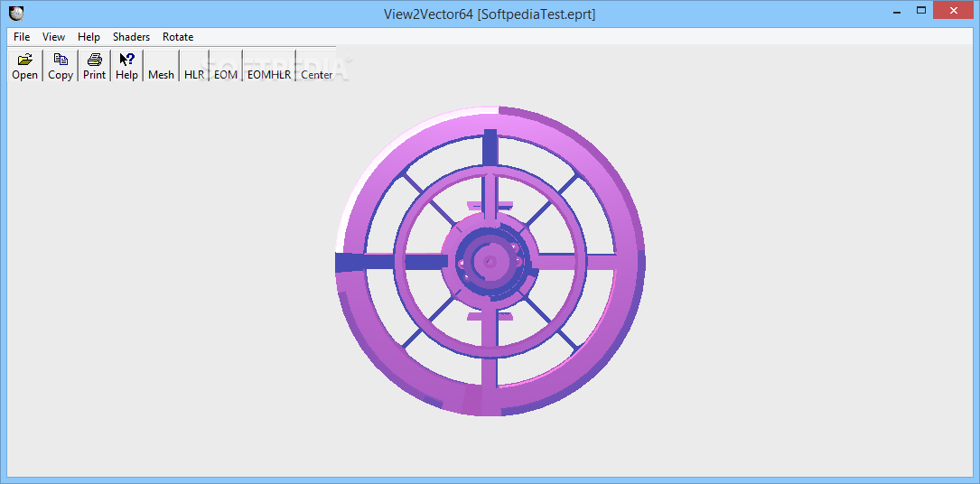This screenshot has width=980, height=484.
Task: Open the Help menu in the menu bar
Action: click(89, 37)
